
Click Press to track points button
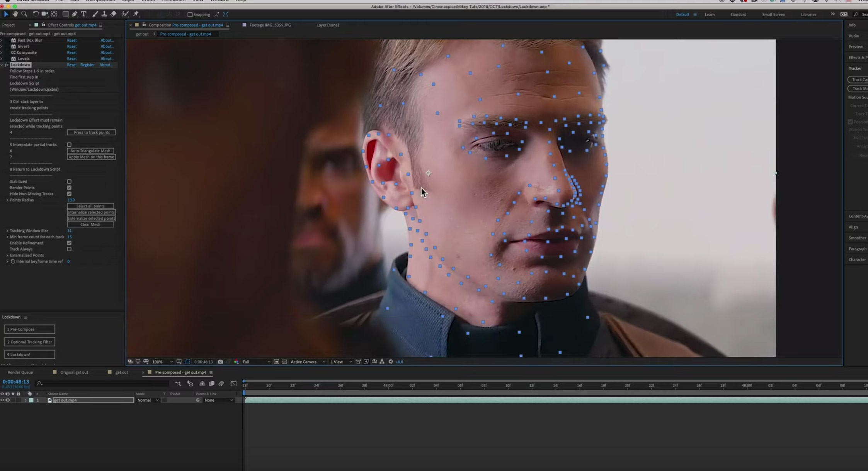pos(92,132)
